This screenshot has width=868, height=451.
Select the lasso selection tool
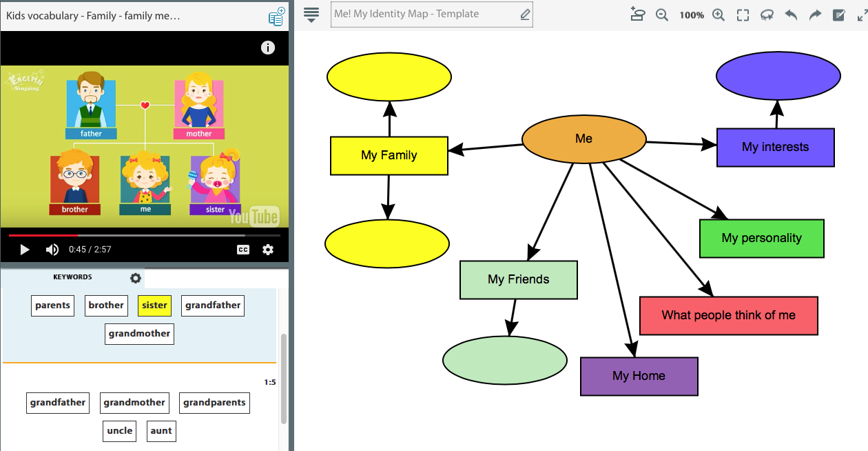pyautogui.click(x=767, y=15)
